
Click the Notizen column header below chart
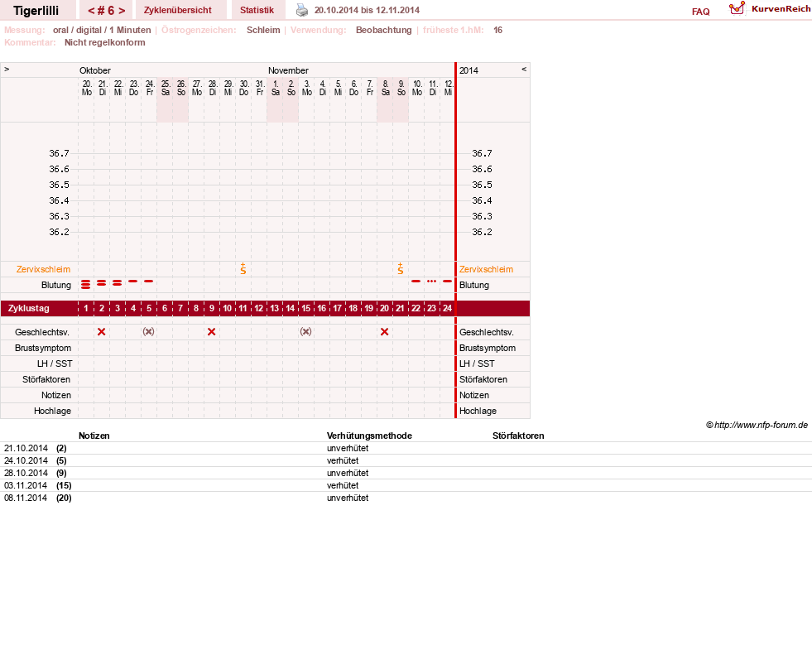point(94,436)
